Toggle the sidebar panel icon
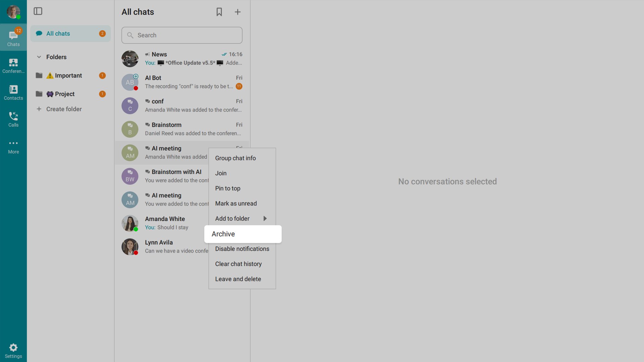 pyautogui.click(x=38, y=11)
